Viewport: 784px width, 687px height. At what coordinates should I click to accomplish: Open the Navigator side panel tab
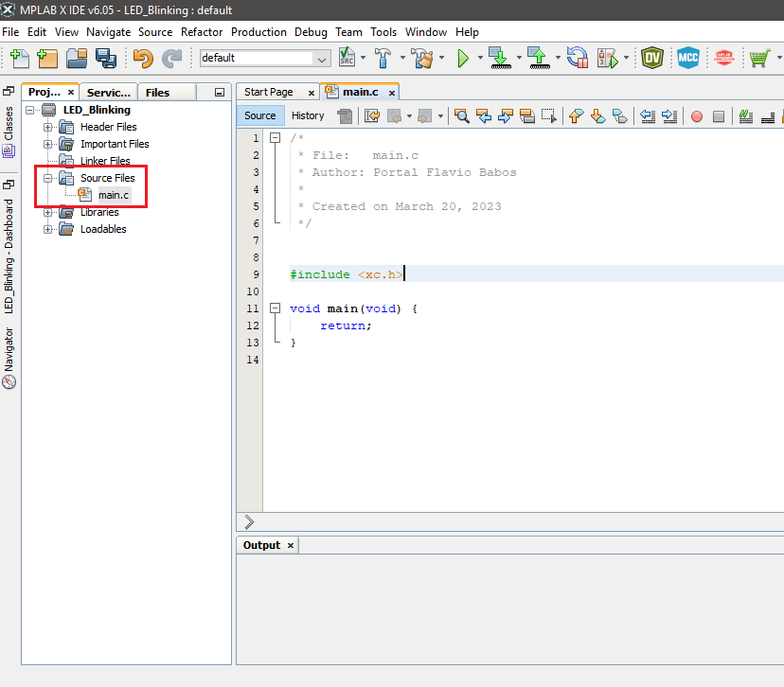point(9,358)
